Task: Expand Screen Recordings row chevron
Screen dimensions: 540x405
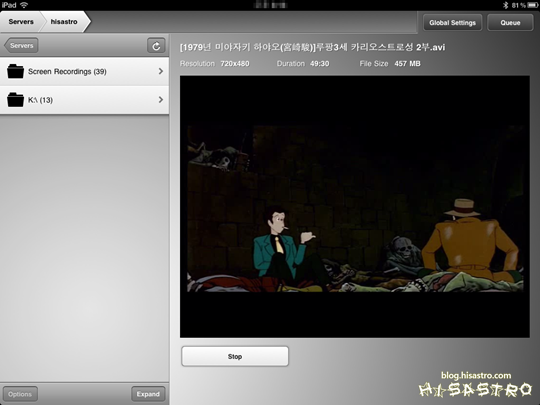Action: click(160, 71)
